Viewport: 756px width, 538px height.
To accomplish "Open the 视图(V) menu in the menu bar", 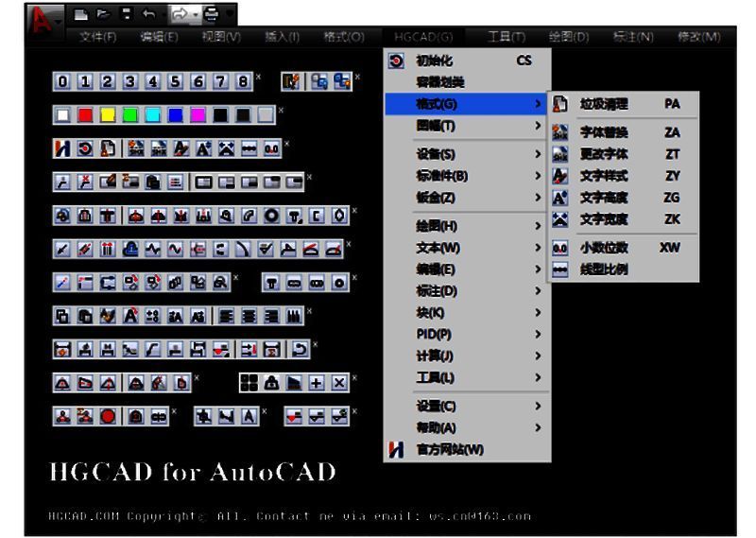I will (221, 37).
